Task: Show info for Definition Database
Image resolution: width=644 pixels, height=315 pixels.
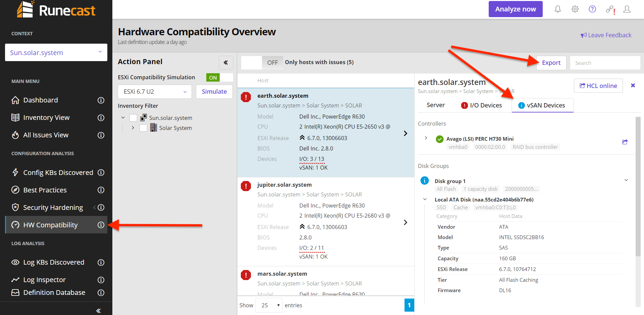Action: pos(101,292)
